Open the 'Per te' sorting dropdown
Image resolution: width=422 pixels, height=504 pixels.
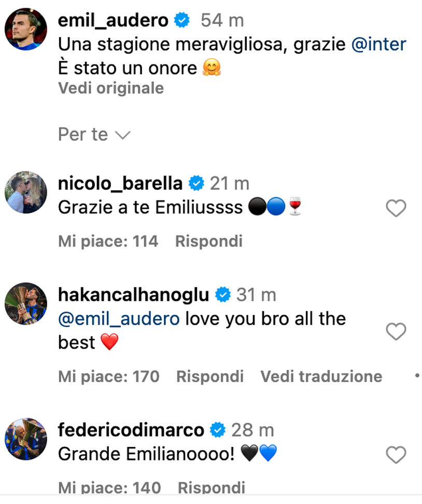(x=82, y=134)
